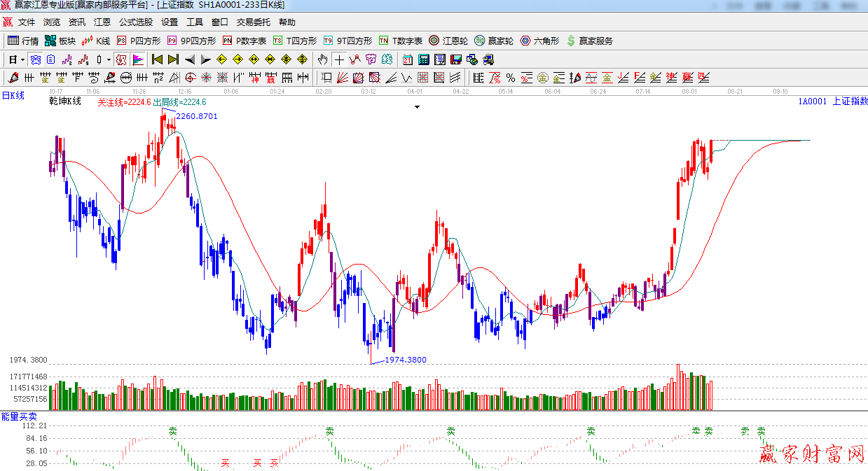
Task: Toggle the crosshair cursor tool
Action: 339,59
